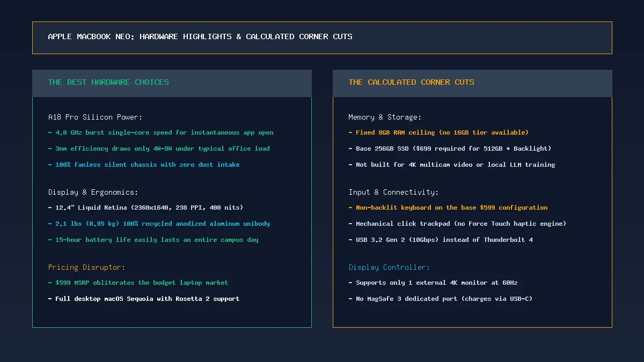Click the title 'Apple MacBook Neo: Hardware Highlights & Calculated Corner Cuts'
The width and height of the screenshot is (644, 362).
pyautogui.click(x=200, y=37)
